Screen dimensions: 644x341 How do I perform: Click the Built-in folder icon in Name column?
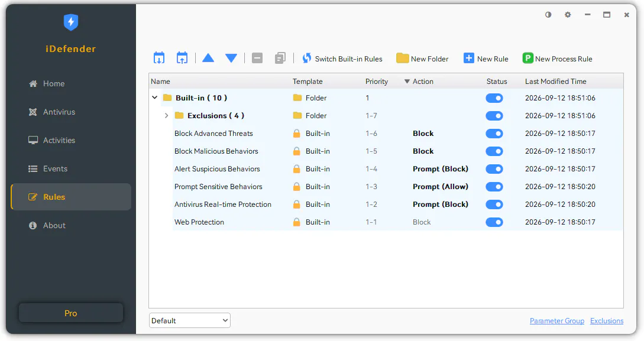tap(167, 98)
